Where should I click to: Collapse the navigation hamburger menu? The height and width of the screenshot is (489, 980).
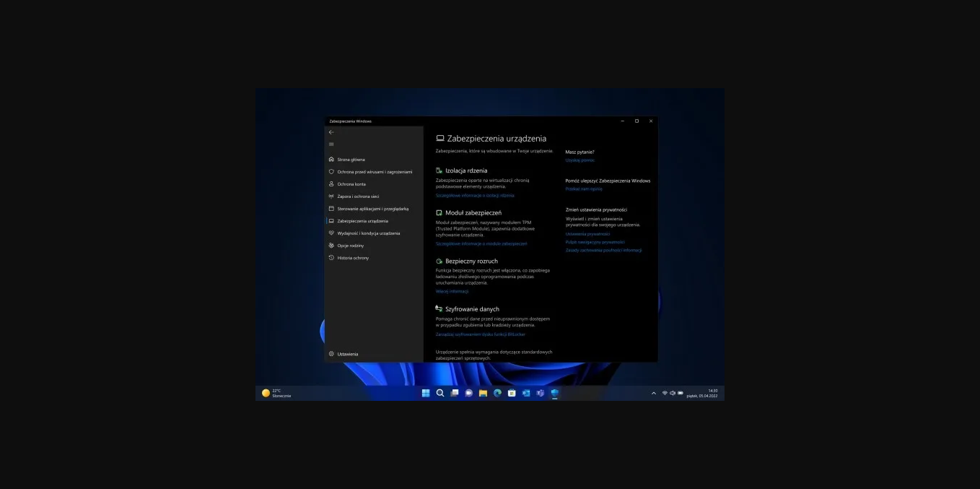pyautogui.click(x=331, y=144)
